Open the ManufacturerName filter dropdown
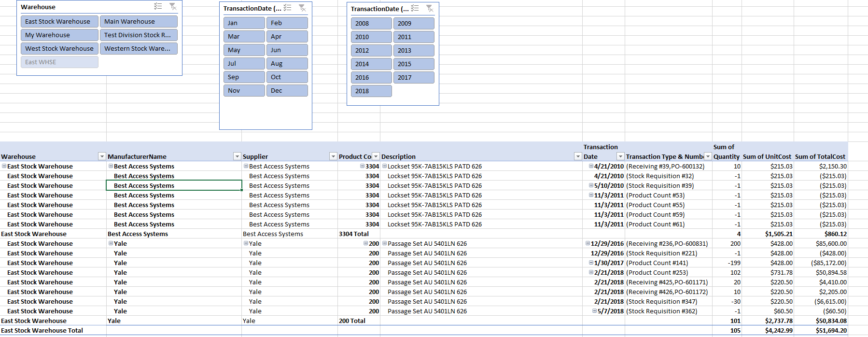868x337 pixels. coord(237,156)
